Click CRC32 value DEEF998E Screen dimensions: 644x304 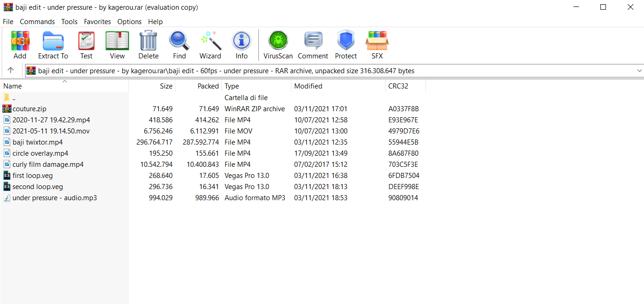(x=403, y=187)
